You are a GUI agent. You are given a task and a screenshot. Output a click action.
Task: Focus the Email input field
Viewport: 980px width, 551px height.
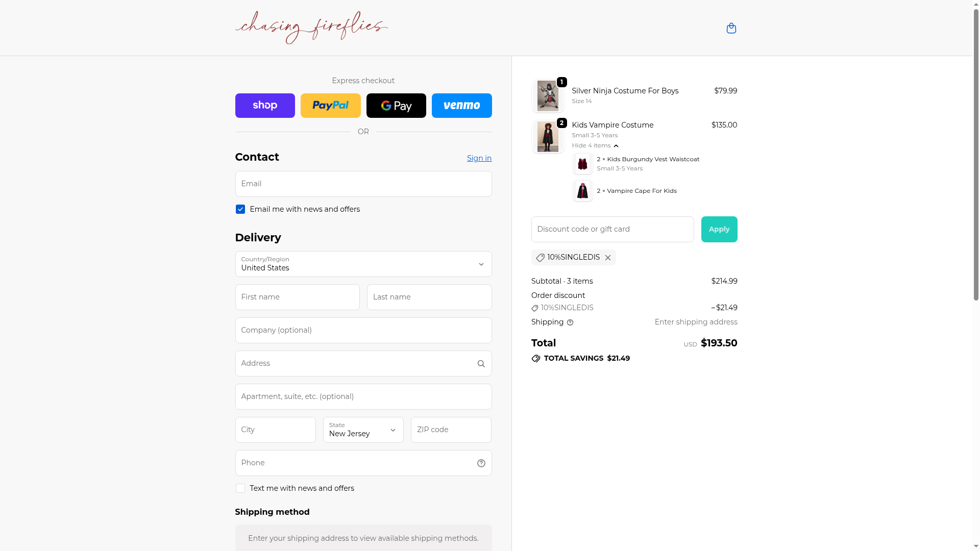click(363, 184)
